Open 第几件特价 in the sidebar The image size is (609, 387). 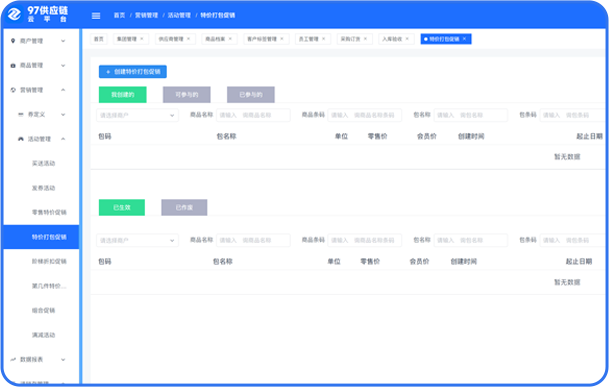point(49,286)
